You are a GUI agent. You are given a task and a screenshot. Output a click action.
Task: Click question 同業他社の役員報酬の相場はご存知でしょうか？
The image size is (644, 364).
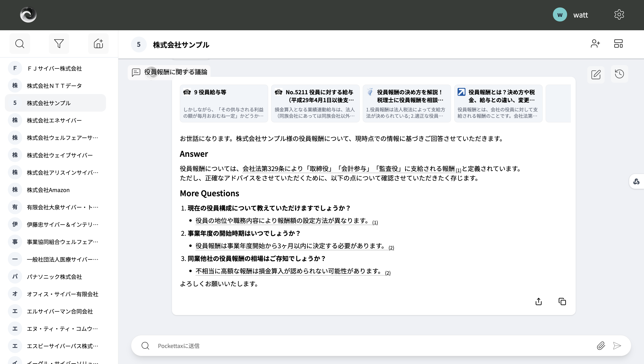[x=257, y=259]
